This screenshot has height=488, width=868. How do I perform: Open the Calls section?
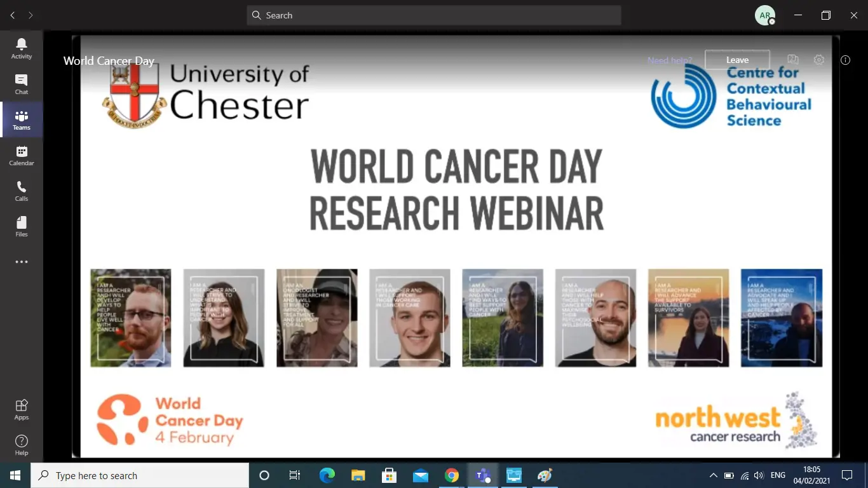coord(22,191)
